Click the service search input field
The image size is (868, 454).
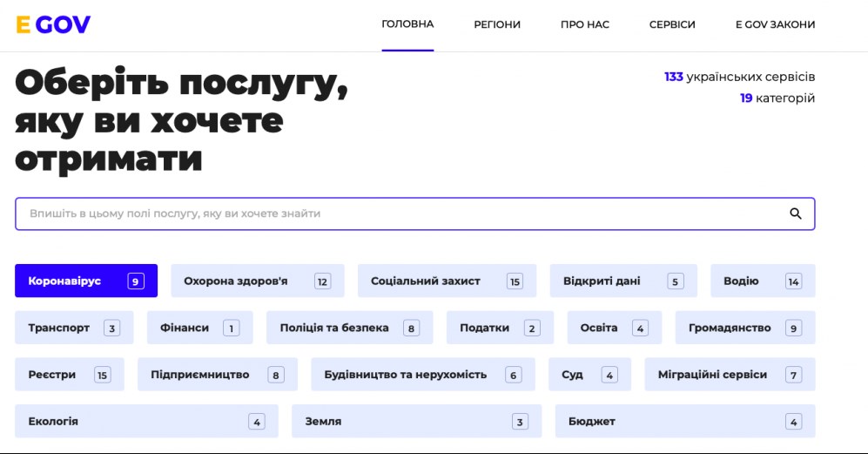coord(400,213)
